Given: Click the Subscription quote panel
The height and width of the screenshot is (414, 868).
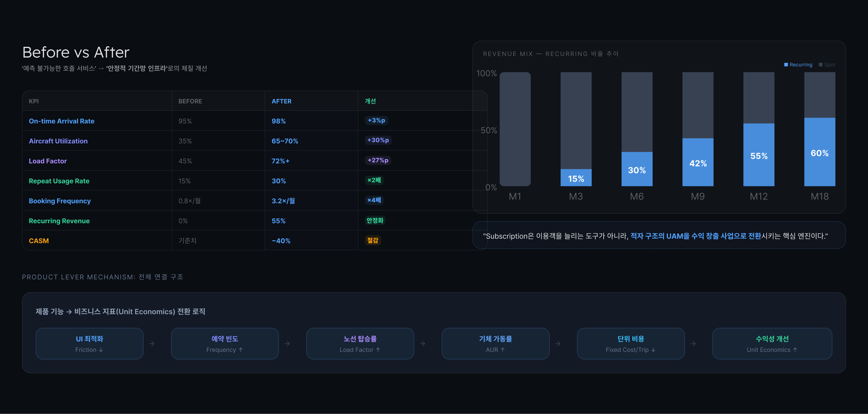Looking at the screenshot, I should coord(660,235).
